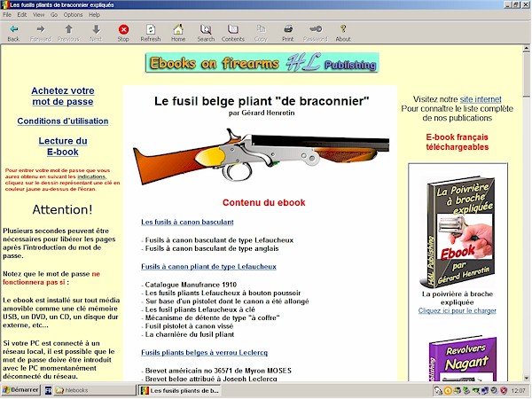Image resolution: width=532 pixels, height=399 pixels.
Task: Click 'Fusil pistolet à canon vissé' entry
Action: click(x=189, y=326)
